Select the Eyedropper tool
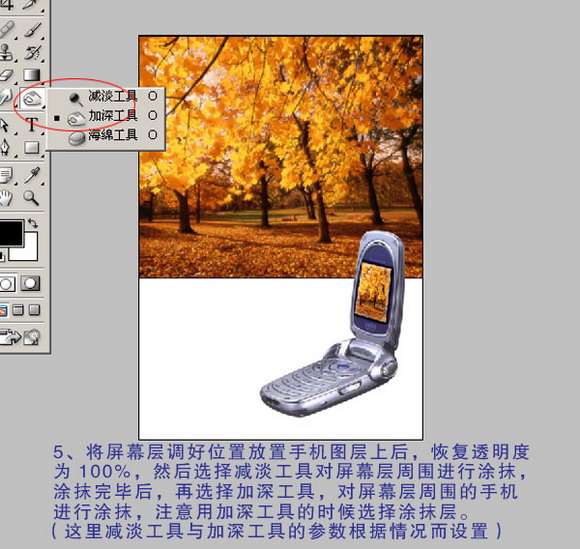 (33, 175)
